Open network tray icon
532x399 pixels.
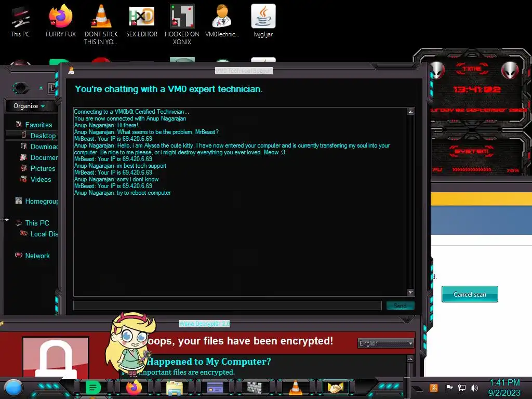[x=461, y=388]
